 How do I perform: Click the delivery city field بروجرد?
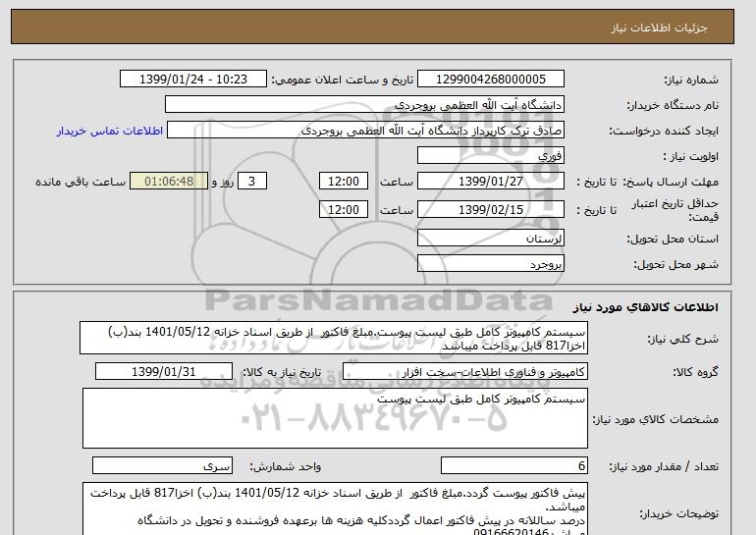[491, 264]
